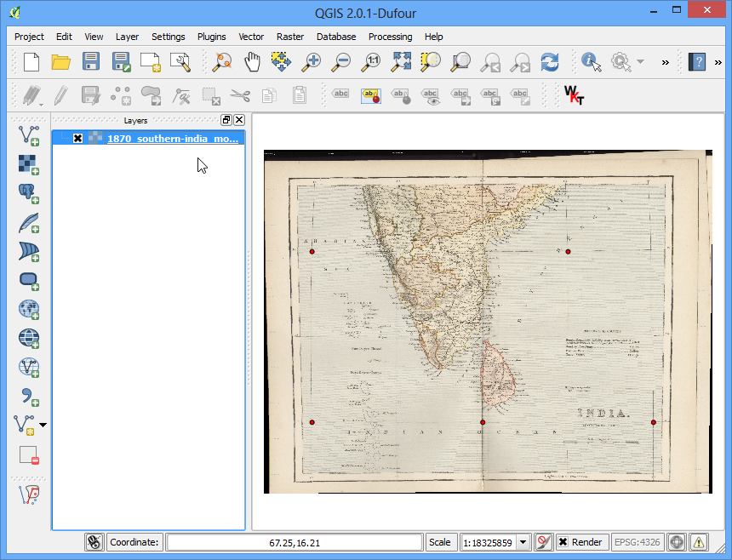Open the Settings menu
Screen dimensions: 732x560
click(x=168, y=37)
